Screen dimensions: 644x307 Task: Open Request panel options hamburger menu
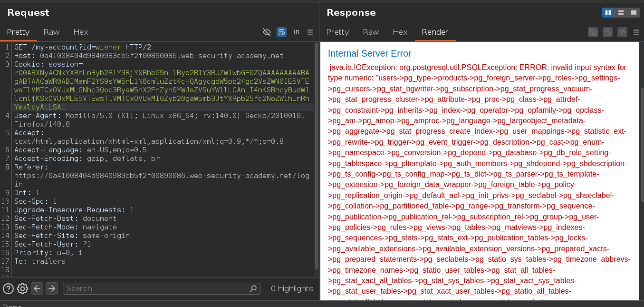310,32
